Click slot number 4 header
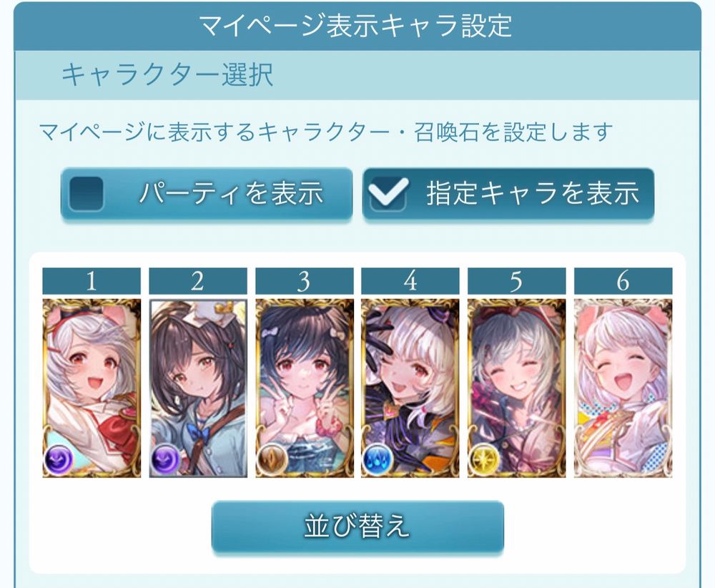Viewport: 715px width, 588px height. 410,280
